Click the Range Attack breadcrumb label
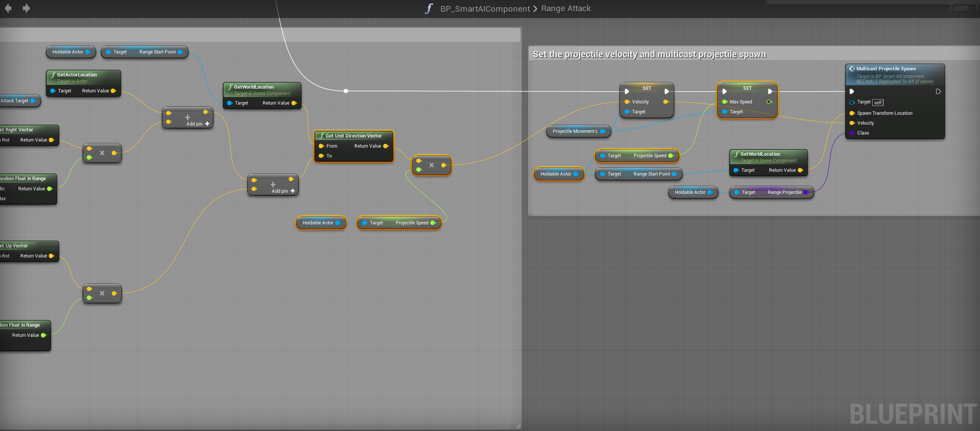 [x=565, y=8]
